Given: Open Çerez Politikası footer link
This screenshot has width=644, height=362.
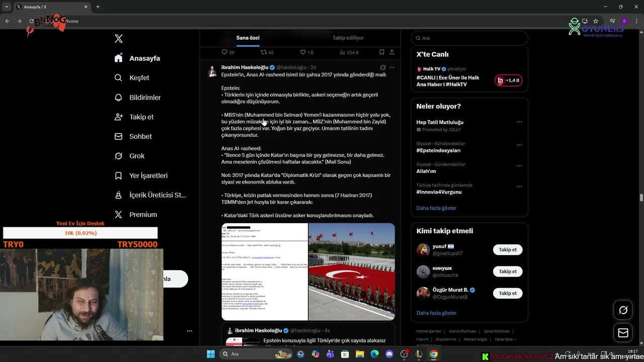Looking at the screenshot, I should tap(497, 331).
